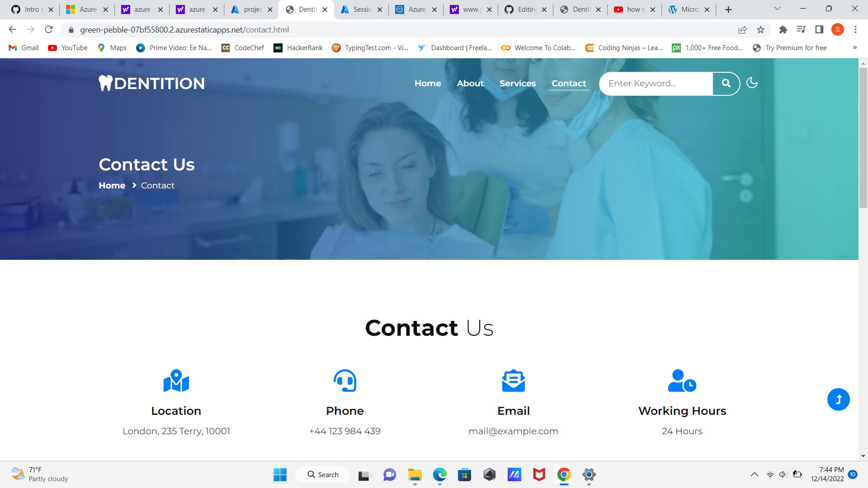Image resolution: width=868 pixels, height=488 pixels.
Task: Toggle the browser side panel
Action: coord(819,30)
